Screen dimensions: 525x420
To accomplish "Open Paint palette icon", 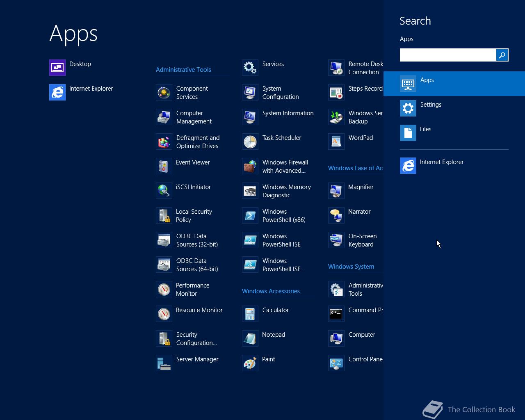I will pyautogui.click(x=250, y=363).
